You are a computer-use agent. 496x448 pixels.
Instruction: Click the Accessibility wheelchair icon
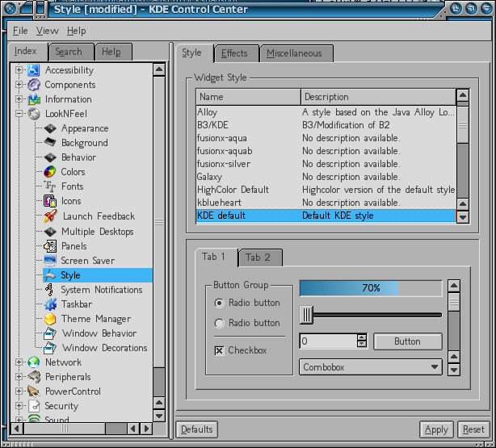(34, 70)
